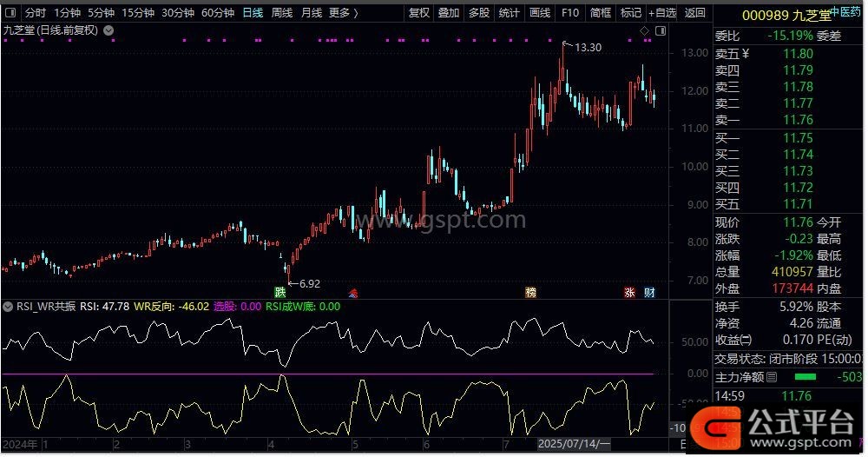Open RSI_WR共振 indicator dropdown circle
The height and width of the screenshot is (457, 868).
tap(8, 307)
